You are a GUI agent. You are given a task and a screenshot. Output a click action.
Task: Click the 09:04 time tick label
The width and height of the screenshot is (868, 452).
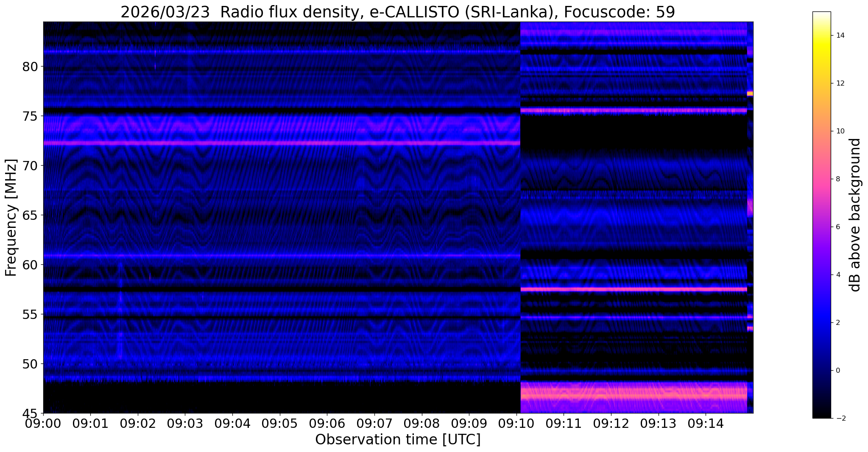pos(232,423)
